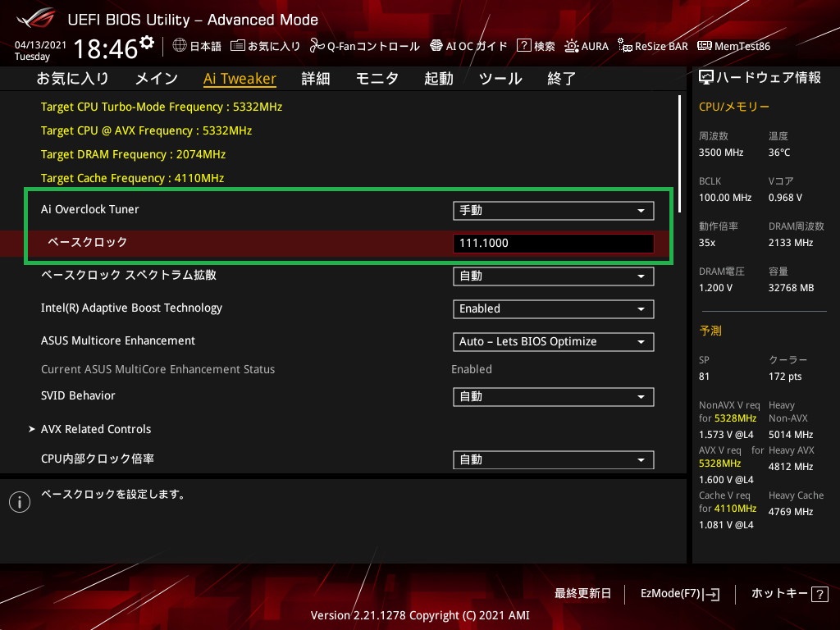This screenshot has width=840, height=630.
Task: Toggle ReSize BAR icon
Action: click(x=624, y=46)
